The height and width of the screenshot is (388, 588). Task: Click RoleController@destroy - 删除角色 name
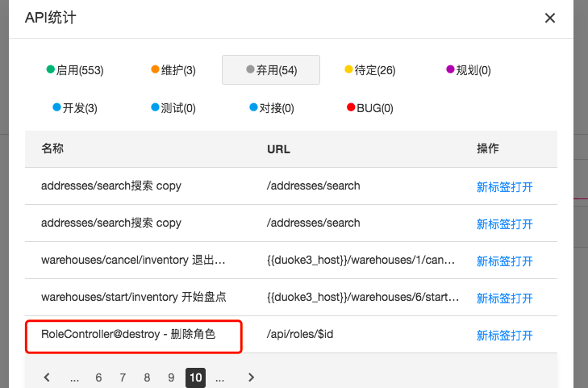[x=128, y=334]
